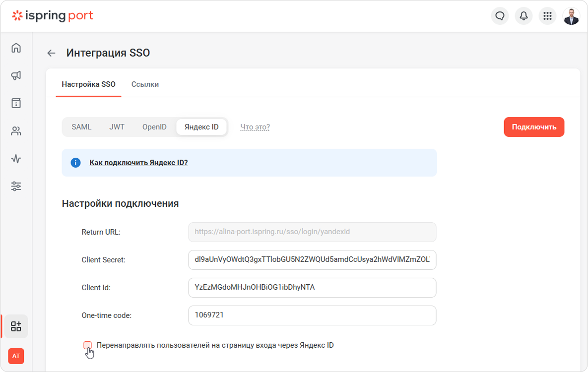Open the notifications bell
Image resolution: width=588 pixels, height=372 pixels.
click(523, 16)
